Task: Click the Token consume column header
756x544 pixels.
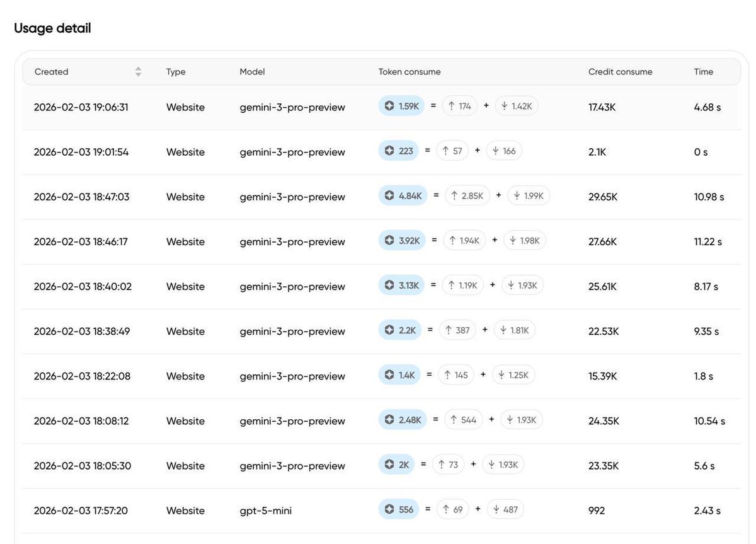Action: coord(409,72)
